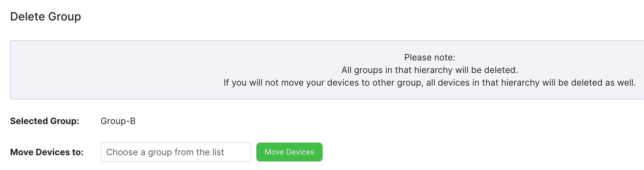Screen dimensions: 644x170
Task: Click the 'Please note:' text in the notice
Action: (429, 58)
